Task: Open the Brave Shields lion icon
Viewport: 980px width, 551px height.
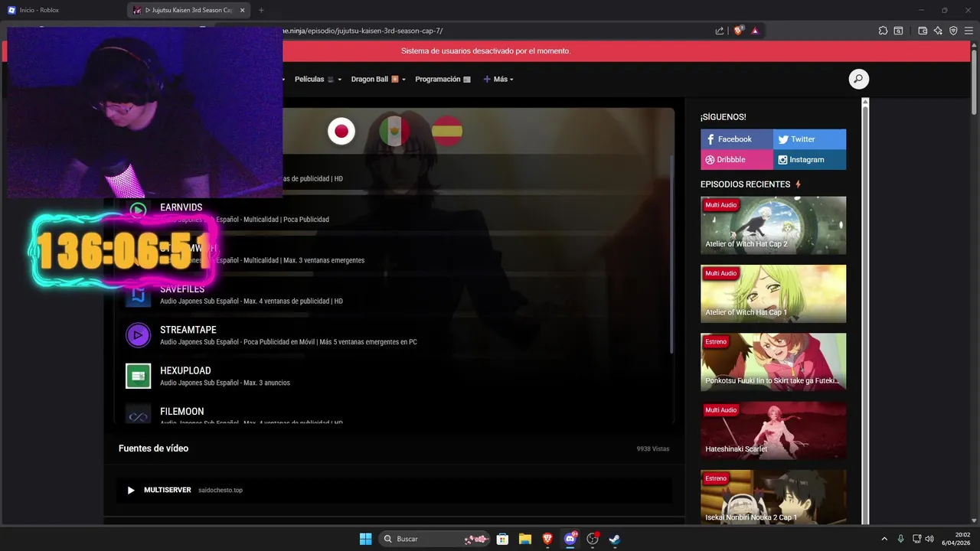Action: click(x=739, y=31)
